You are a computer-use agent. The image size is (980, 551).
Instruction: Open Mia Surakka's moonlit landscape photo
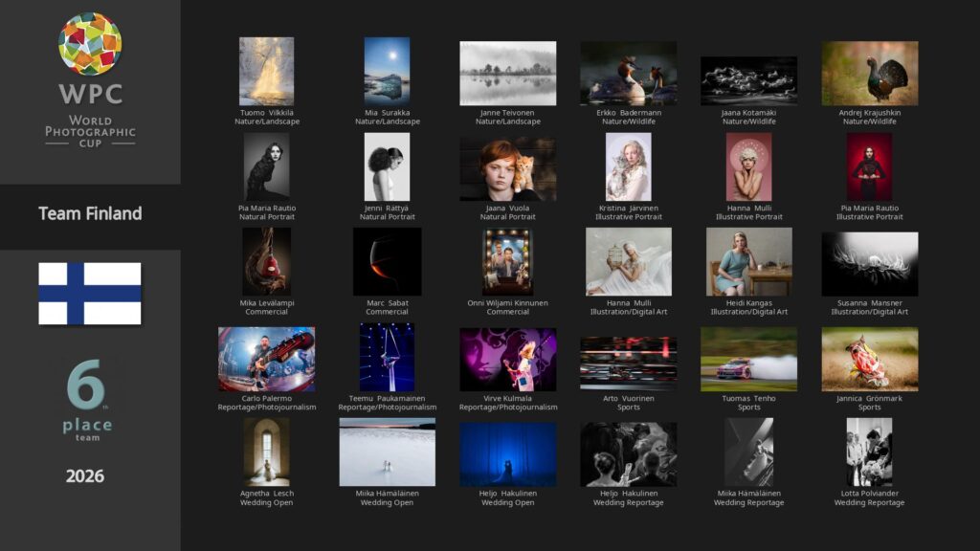[x=387, y=72]
